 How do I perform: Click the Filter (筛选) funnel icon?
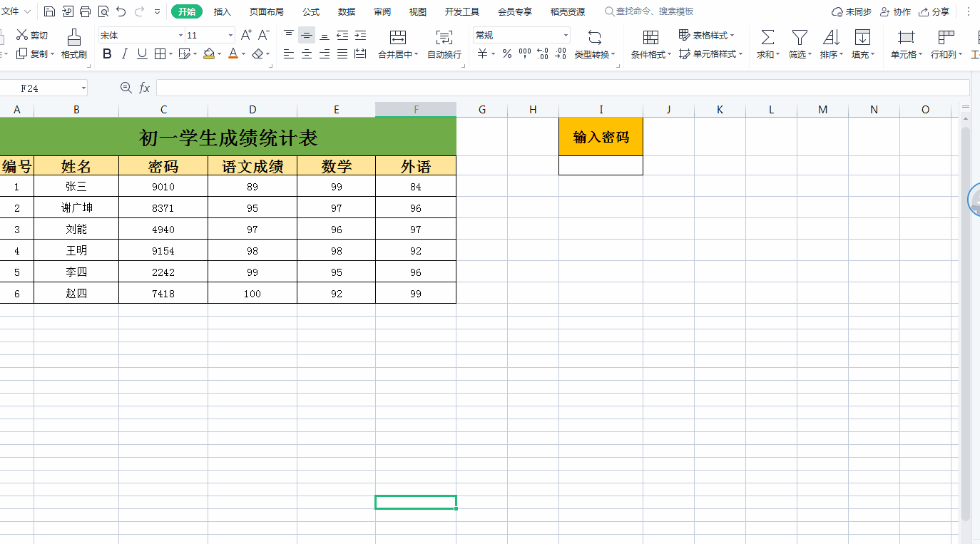coord(800,38)
